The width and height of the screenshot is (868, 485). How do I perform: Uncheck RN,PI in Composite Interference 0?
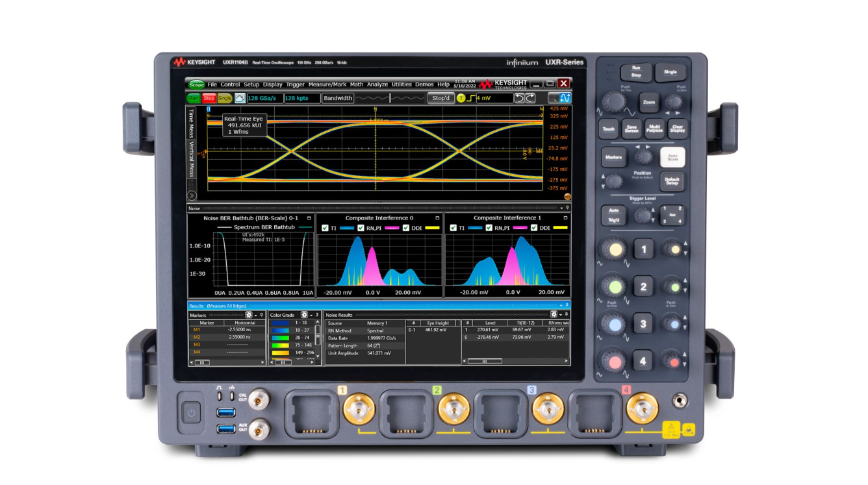tap(361, 228)
